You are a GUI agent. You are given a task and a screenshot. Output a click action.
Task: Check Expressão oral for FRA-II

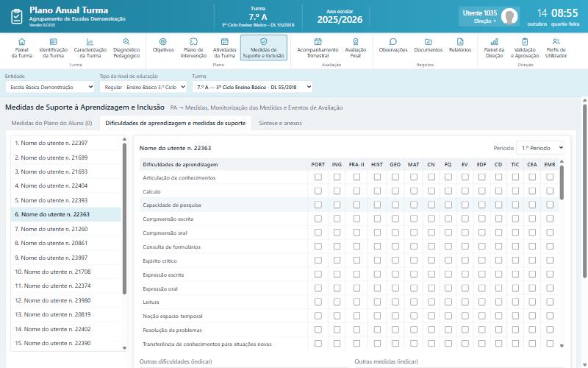tap(356, 288)
